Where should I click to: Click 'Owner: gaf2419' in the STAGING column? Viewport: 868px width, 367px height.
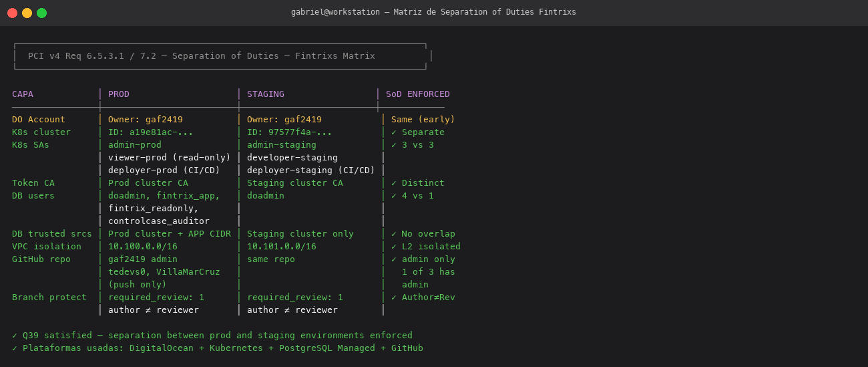(x=284, y=120)
